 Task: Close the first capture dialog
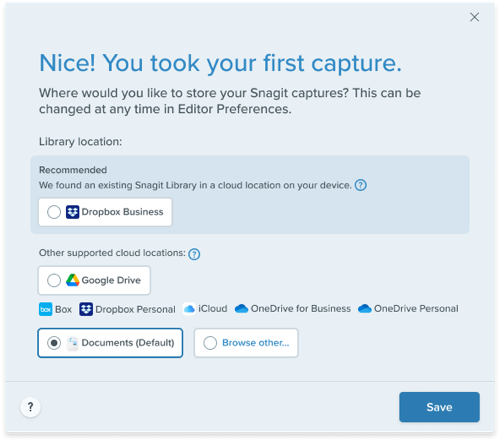point(474,17)
